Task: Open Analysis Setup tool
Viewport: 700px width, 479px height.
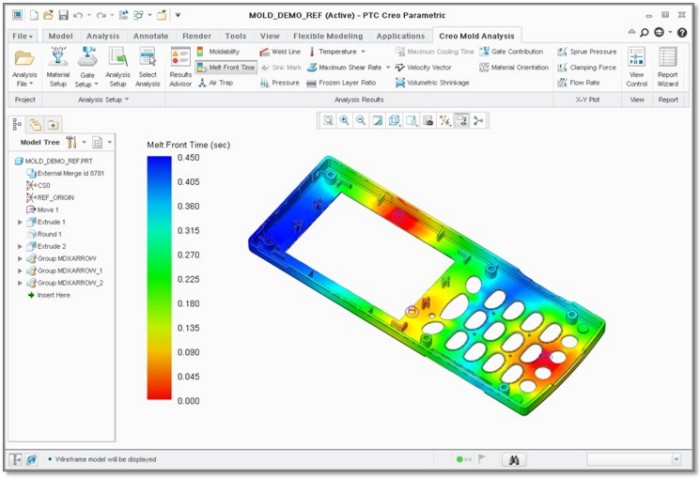Action: (118, 67)
